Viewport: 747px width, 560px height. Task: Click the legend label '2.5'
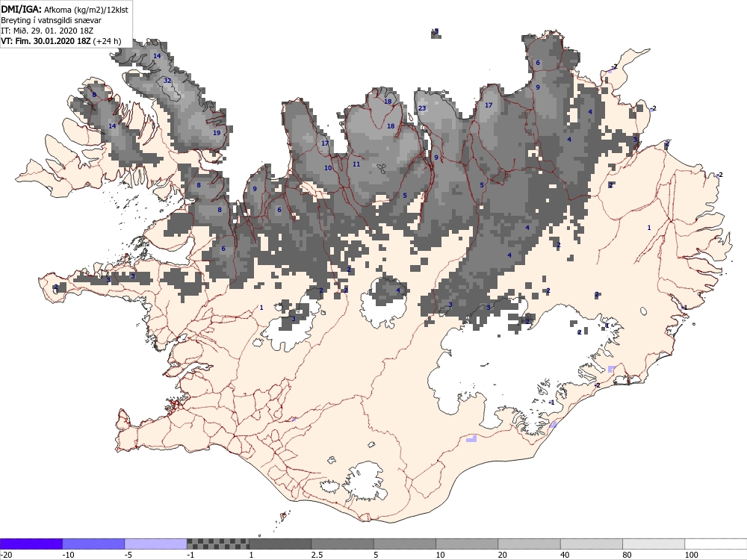pos(317,555)
